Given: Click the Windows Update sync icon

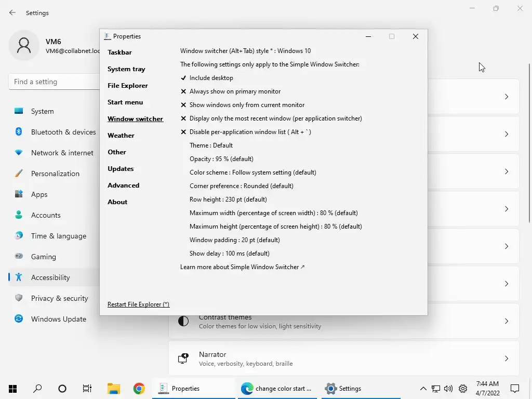Looking at the screenshot, I should [x=19, y=318].
